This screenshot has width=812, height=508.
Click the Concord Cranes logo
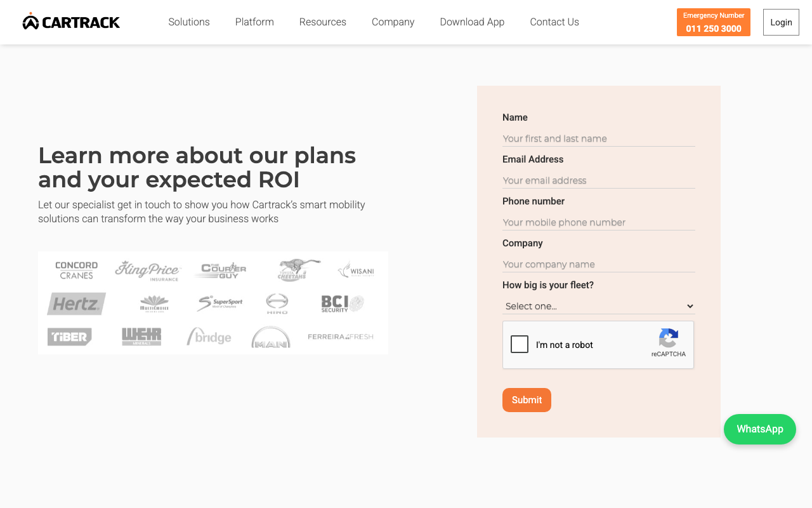(x=77, y=271)
